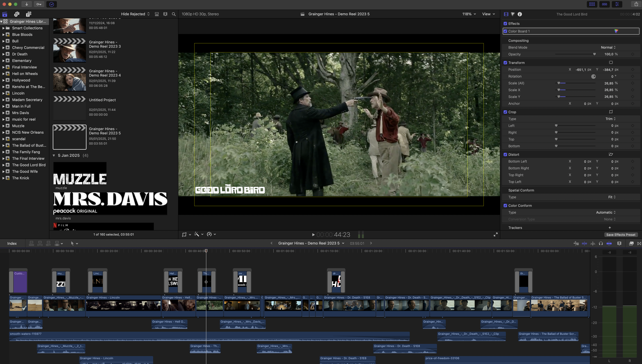Toggle the Distort checkbox
The image size is (642, 364).
[x=505, y=155]
